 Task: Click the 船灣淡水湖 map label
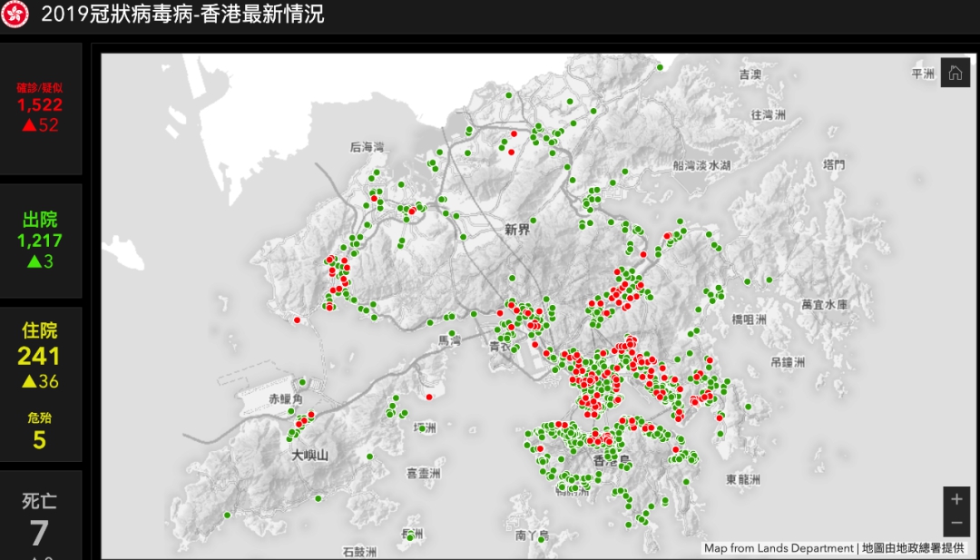(x=701, y=166)
